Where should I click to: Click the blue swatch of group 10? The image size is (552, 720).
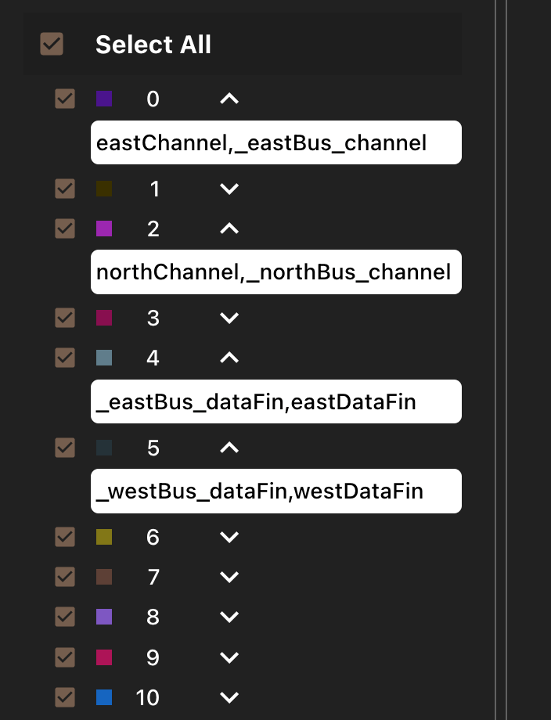point(104,697)
